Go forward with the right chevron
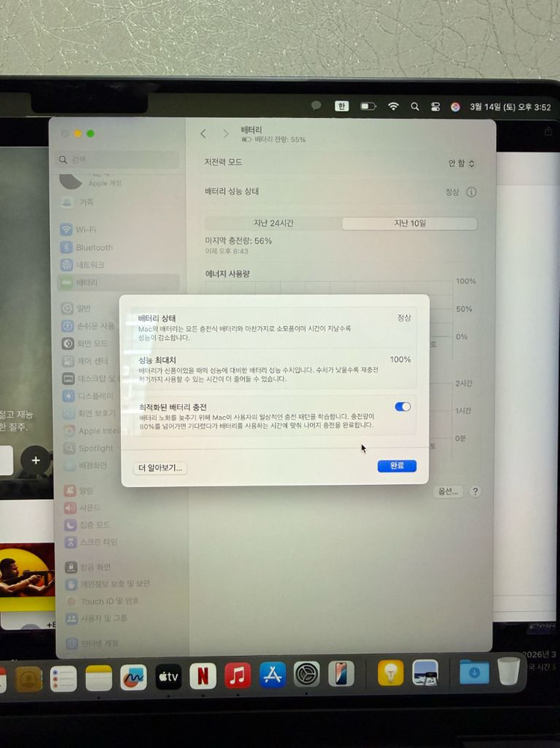This screenshot has width=560, height=748. pos(225,134)
